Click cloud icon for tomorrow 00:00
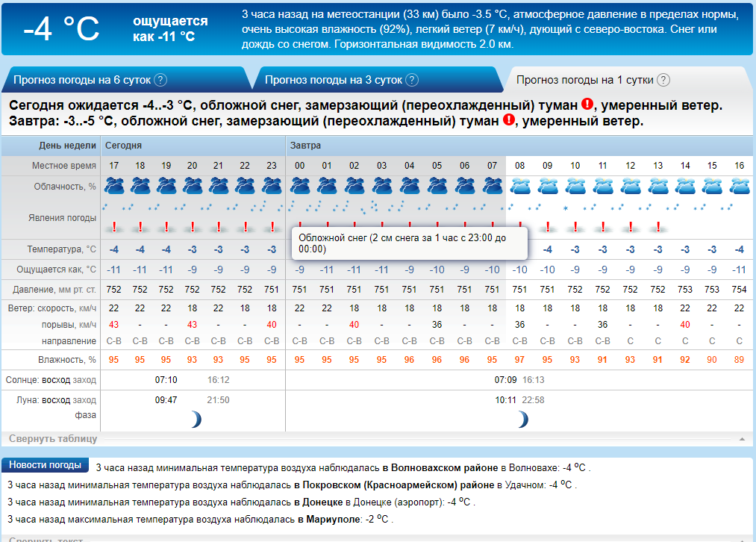Viewport: 756px width, 542px height. [300, 186]
